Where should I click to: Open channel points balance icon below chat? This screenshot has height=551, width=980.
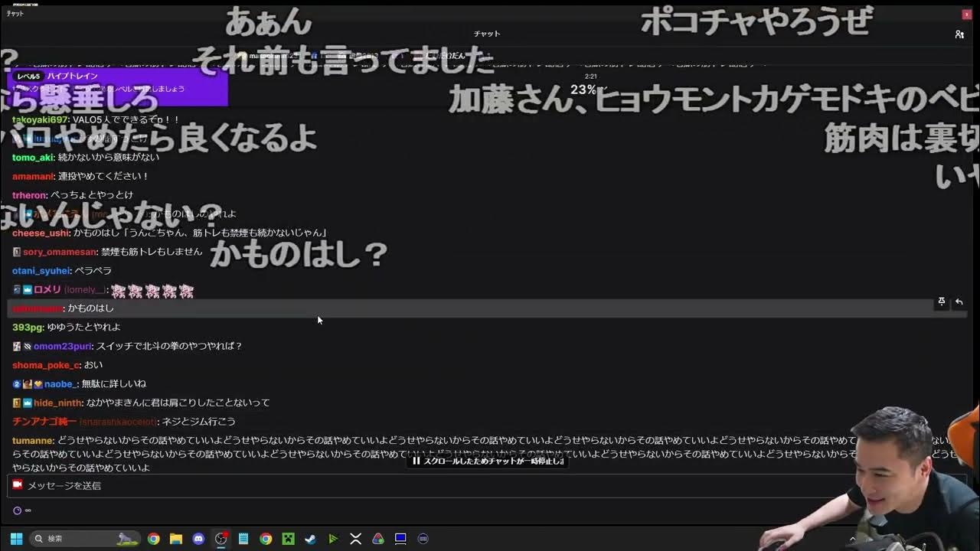[x=17, y=510]
